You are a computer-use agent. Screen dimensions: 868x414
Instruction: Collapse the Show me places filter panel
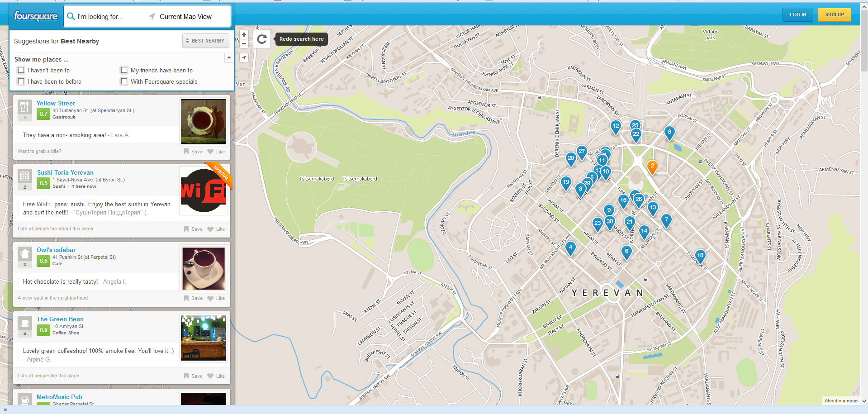click(229, 57)
